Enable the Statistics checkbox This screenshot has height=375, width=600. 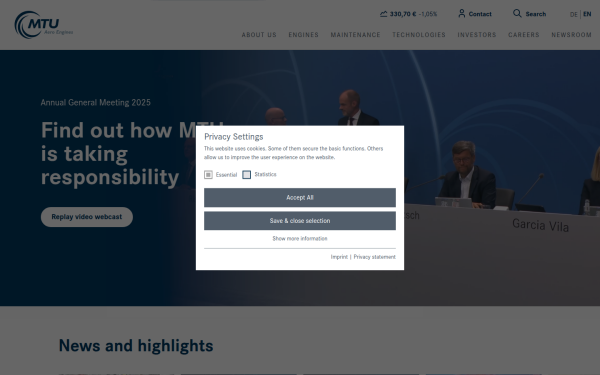[x=247, y=175]
